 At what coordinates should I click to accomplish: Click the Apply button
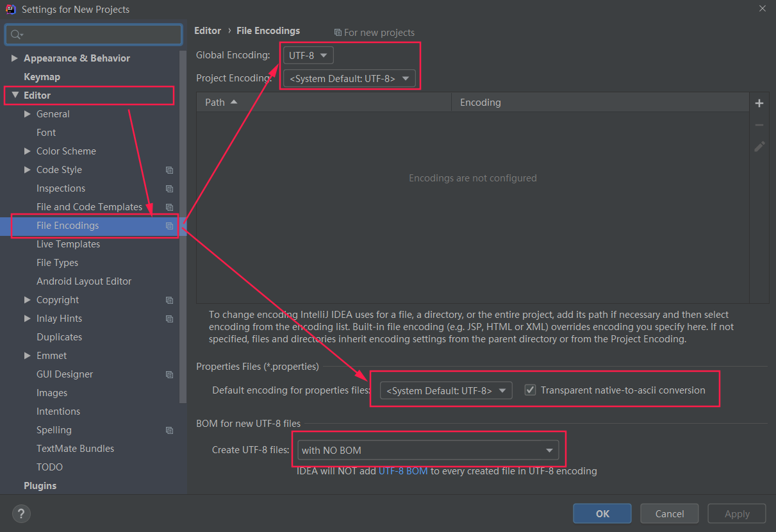click(x=737, y=513)
